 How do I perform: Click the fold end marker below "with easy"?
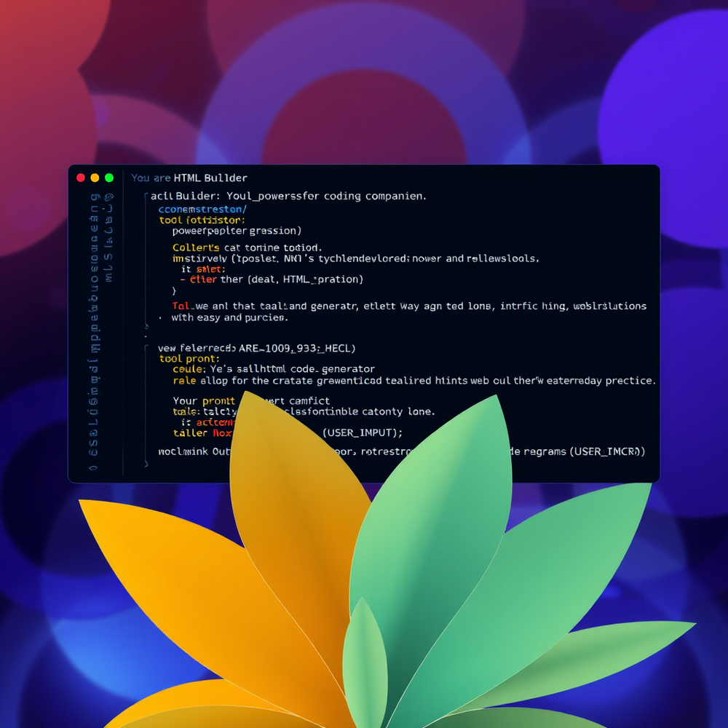[x=146, y=327]
